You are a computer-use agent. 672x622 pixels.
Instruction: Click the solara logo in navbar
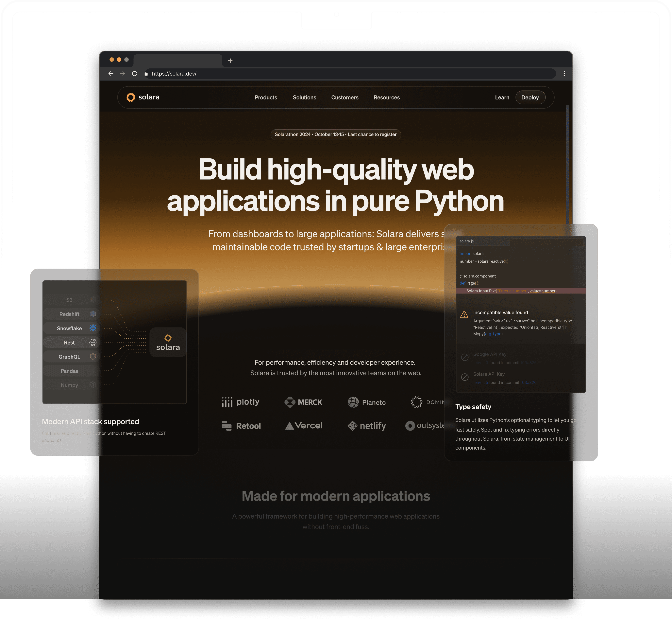(143, 97)
